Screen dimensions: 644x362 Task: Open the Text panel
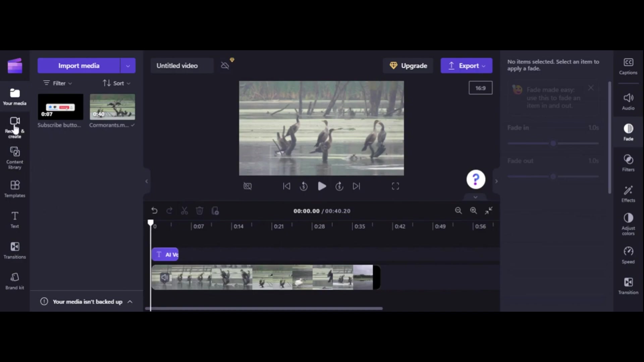15,220
